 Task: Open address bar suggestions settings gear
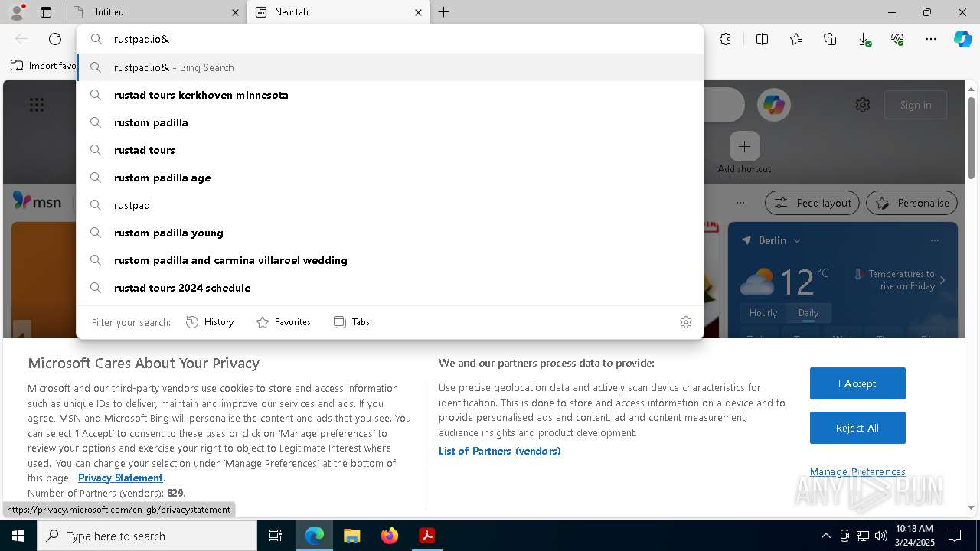pos(686,322)
